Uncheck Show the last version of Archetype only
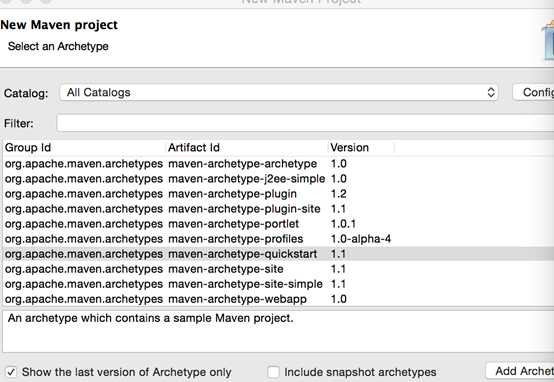This screenshot has width=554, height=382. pos(11,372)
